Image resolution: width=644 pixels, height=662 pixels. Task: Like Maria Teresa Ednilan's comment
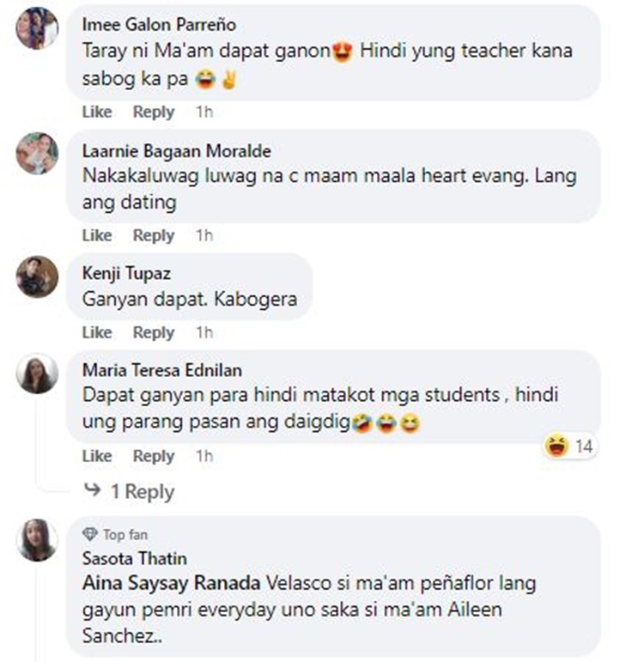(97, 456)
